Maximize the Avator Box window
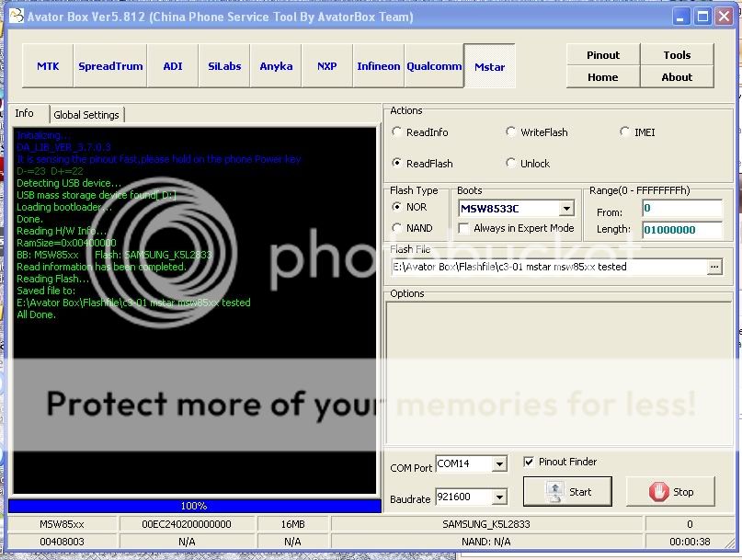Screen dimensions: 742x560 coord(702,17)
